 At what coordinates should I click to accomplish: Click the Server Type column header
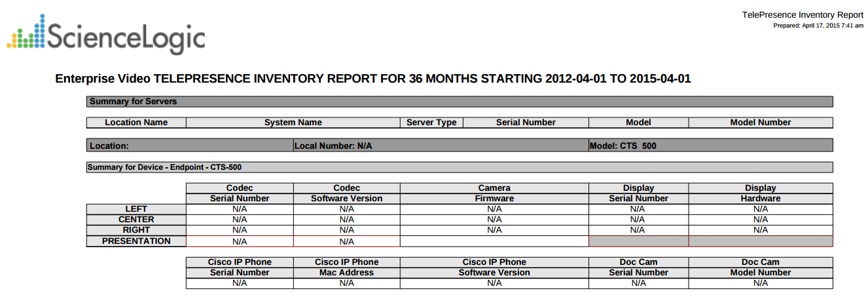[x=431, y=123]
